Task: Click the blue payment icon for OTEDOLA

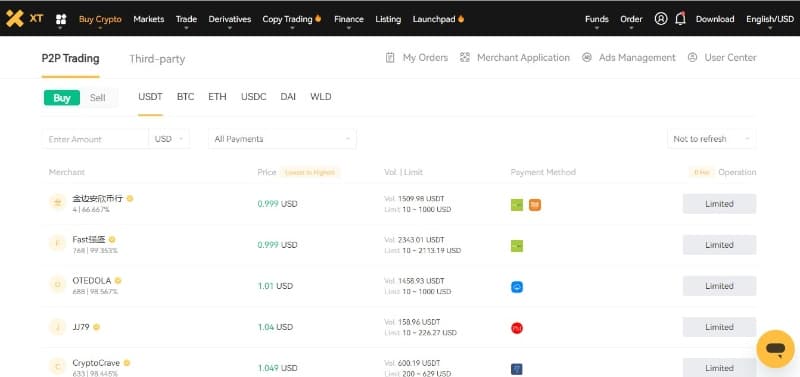Action: tap(517, 287)
